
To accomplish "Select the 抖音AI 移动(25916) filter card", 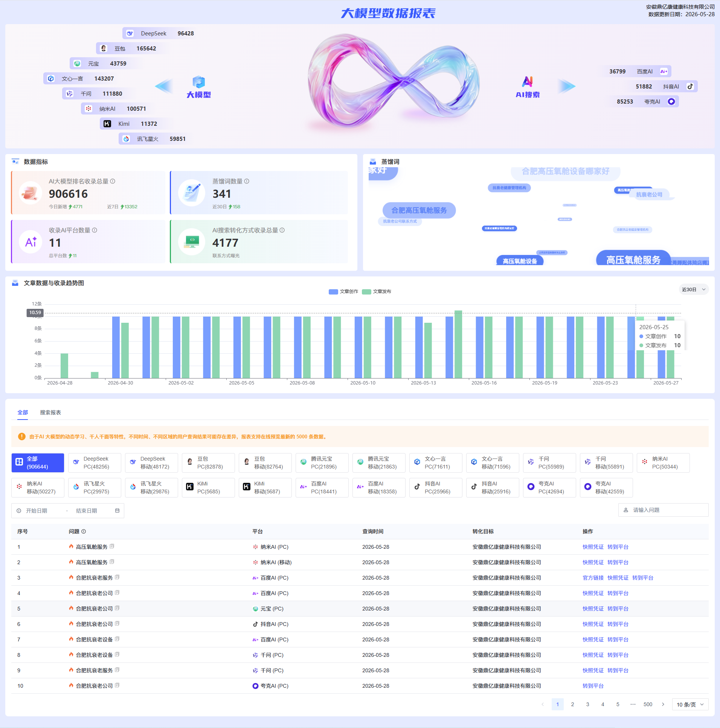I will pyautogui.click(x=493, y=488).
